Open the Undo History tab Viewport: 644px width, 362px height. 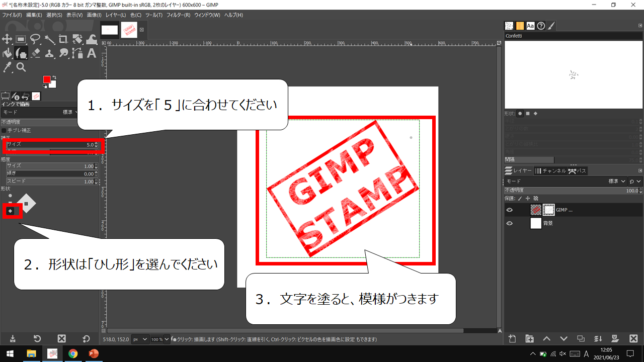coord(26,96)
